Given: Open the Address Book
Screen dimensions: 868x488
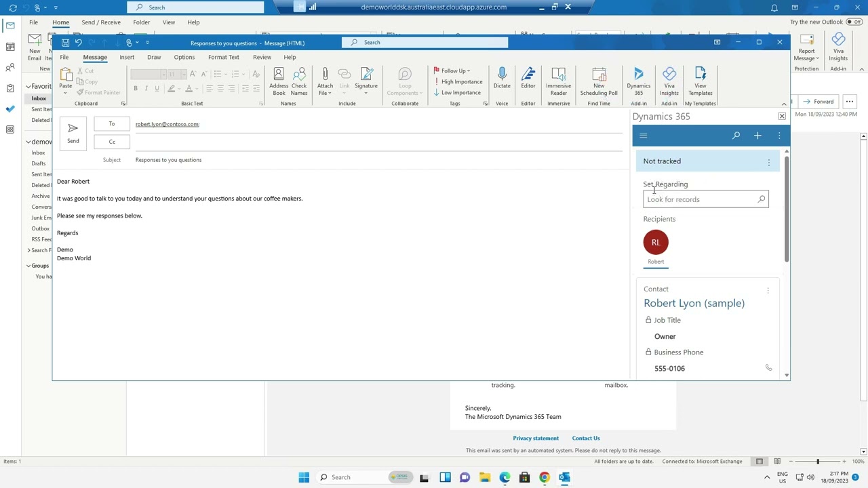Looking at the screenshot, I should [279, 82].
